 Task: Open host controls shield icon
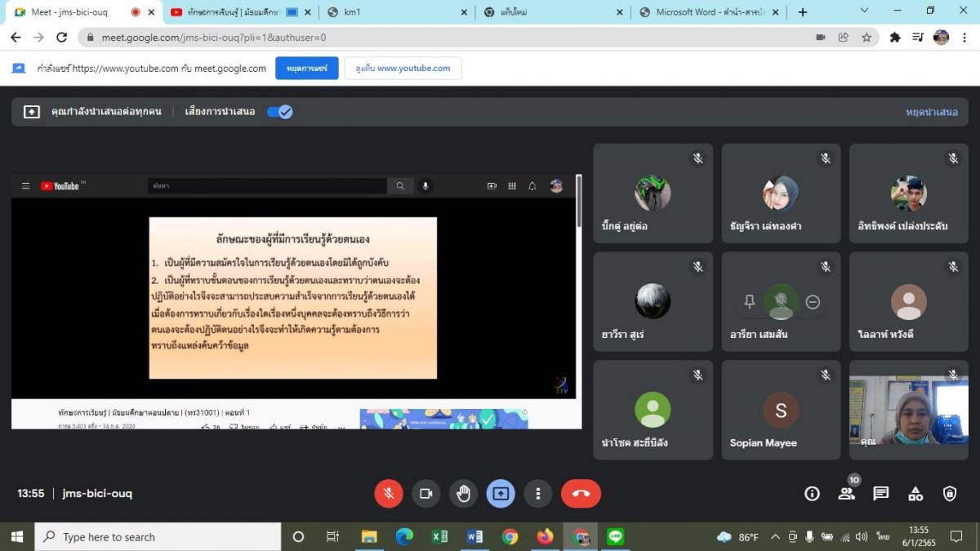950,493
